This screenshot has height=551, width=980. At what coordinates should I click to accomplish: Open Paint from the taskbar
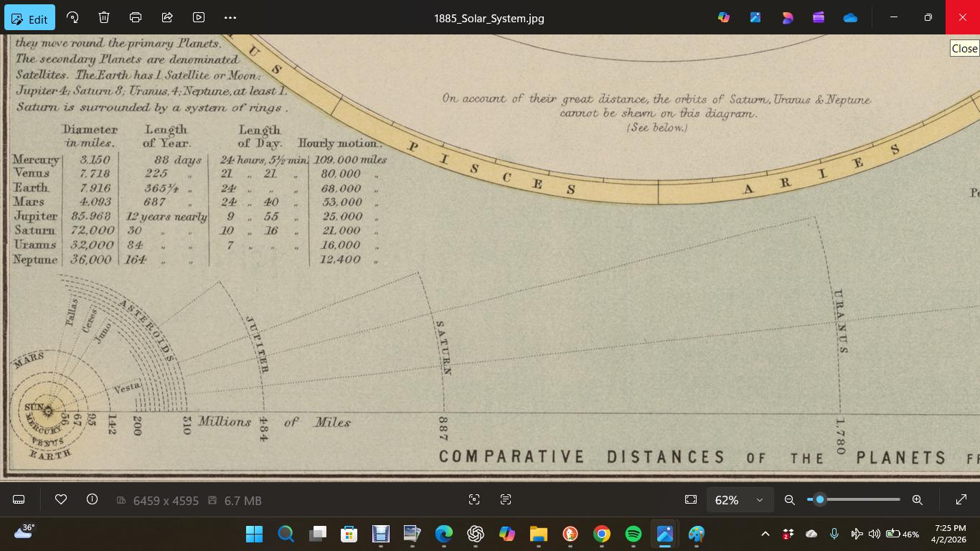(697, 534)
